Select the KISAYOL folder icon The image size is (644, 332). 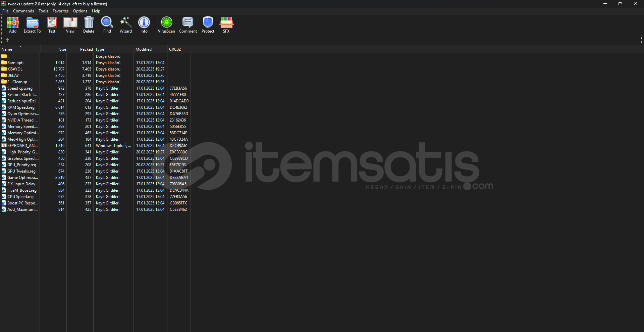4,69
